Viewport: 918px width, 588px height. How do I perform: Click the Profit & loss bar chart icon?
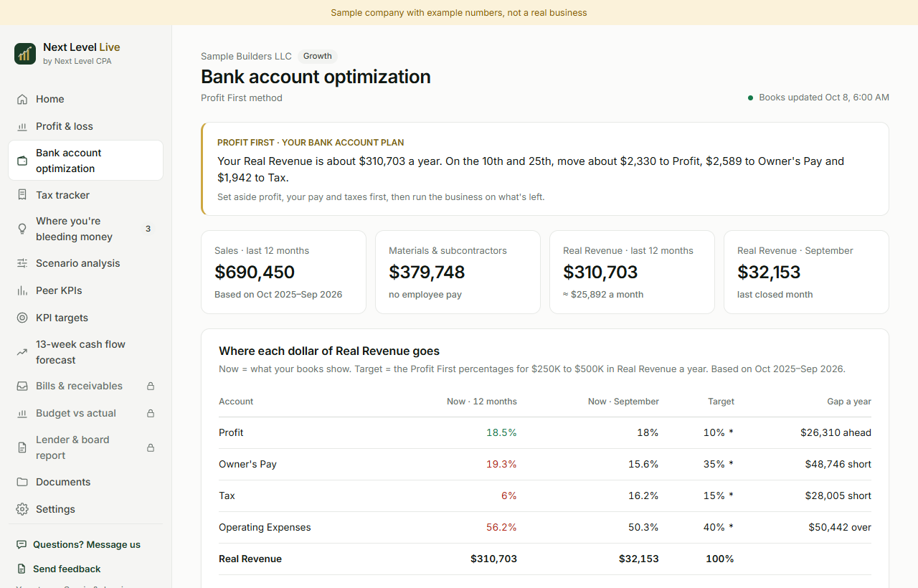22,126
